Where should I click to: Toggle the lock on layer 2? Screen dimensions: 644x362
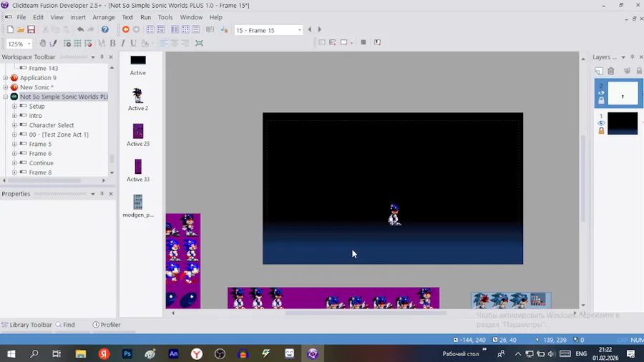[x=601, y=100]
